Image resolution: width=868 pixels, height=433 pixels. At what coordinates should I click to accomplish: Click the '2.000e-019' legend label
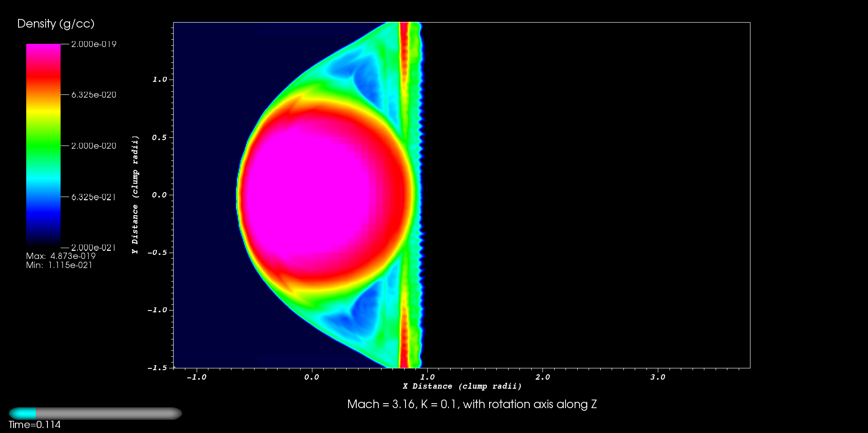coord(94,44)
